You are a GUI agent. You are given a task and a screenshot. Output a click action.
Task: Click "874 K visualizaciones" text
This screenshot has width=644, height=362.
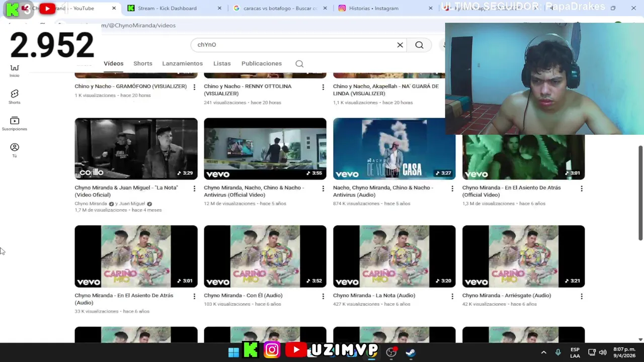[x=356, y=204]
